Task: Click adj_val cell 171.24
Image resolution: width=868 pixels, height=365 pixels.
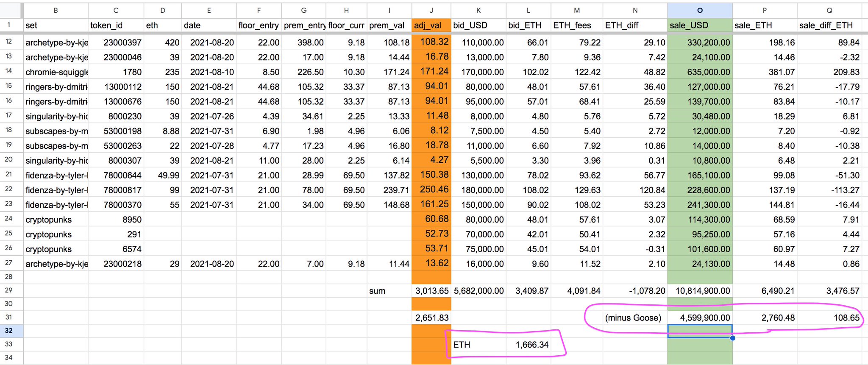Action: coord(431,72)
